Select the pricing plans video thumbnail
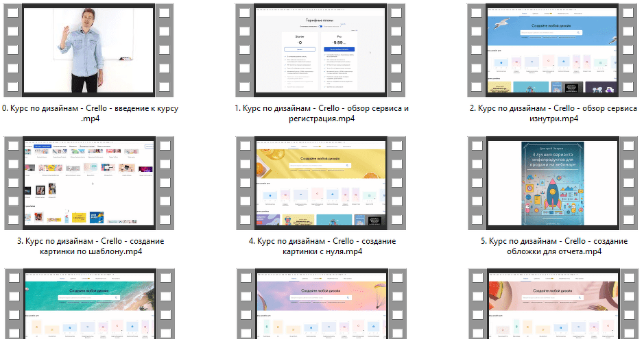The width and height of the screenshot is (644, 339). [322, 49]
